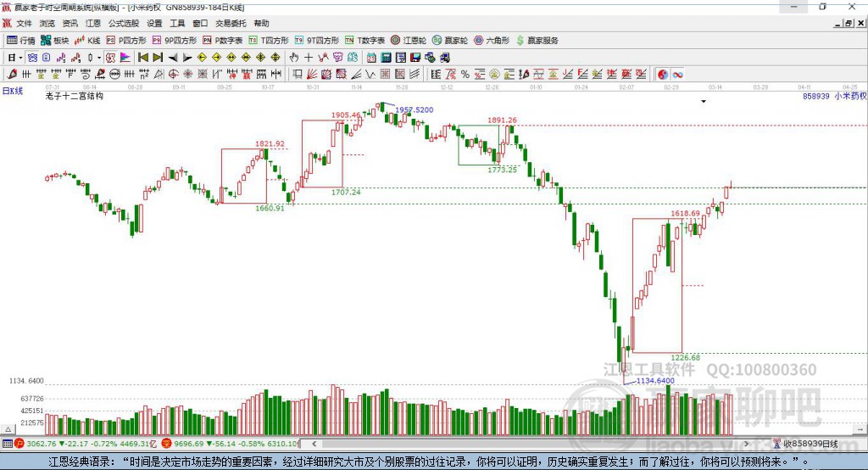Click the grid-table icon in status bar
Viewport: 868px width, 470px height.
coord(7,444)
